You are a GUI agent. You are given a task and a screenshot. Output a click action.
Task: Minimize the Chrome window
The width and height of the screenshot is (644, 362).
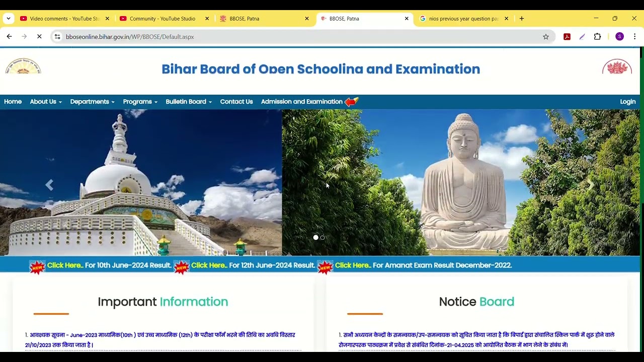(596, 19)
